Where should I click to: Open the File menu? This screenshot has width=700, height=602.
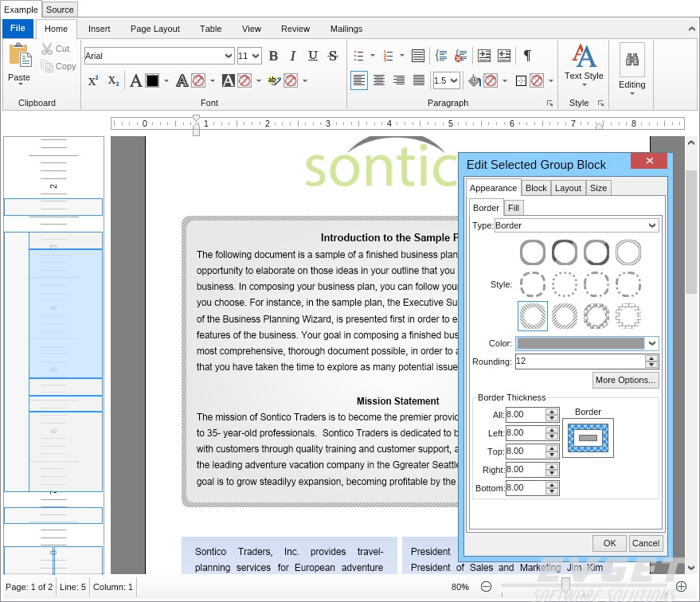(18, 28)
